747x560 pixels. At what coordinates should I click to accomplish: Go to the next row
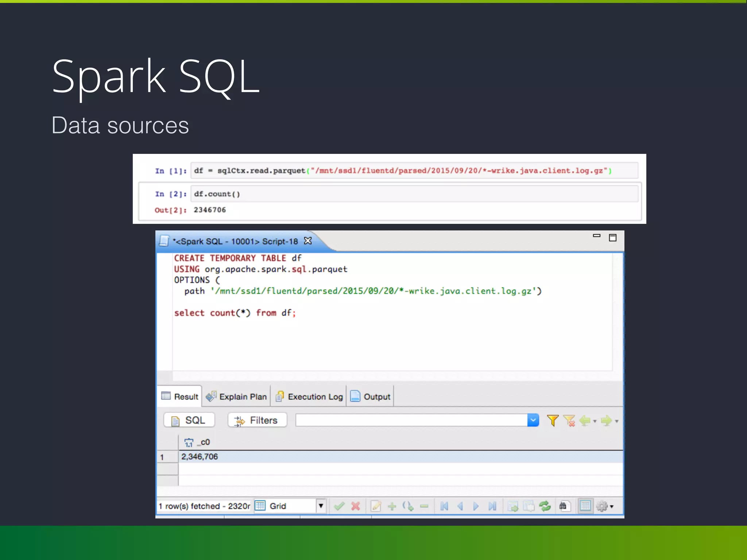pos(476,506)
